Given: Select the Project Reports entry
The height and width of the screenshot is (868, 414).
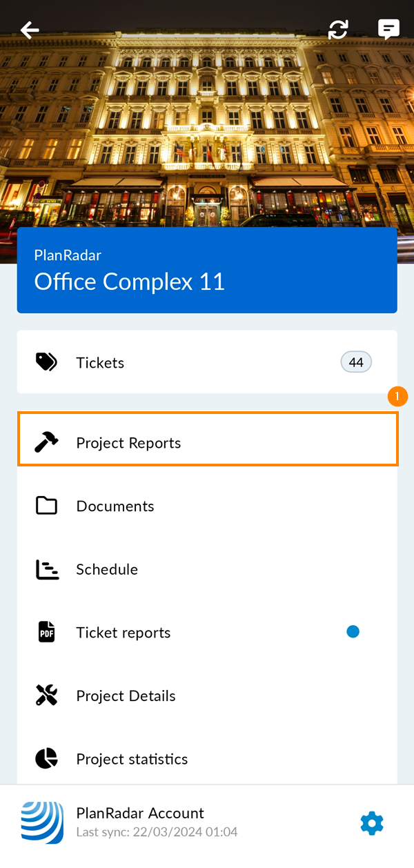Looking at the screenshot, I should tap(128, 443).
